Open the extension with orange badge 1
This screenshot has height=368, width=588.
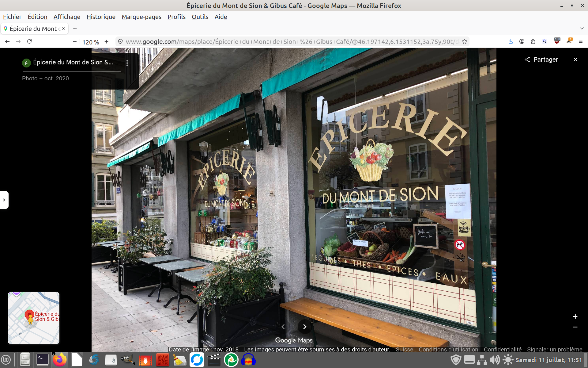[569, 41]
